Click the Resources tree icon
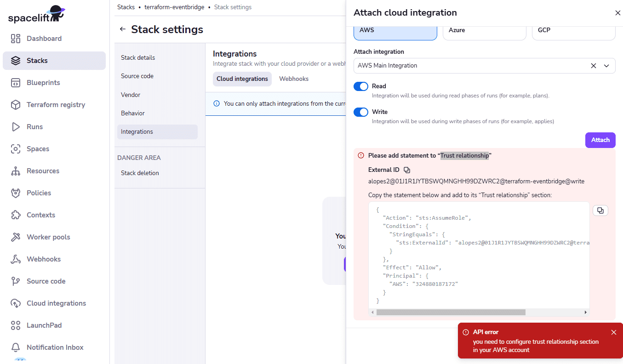This screenshot has height=364, width=623. 16,171
